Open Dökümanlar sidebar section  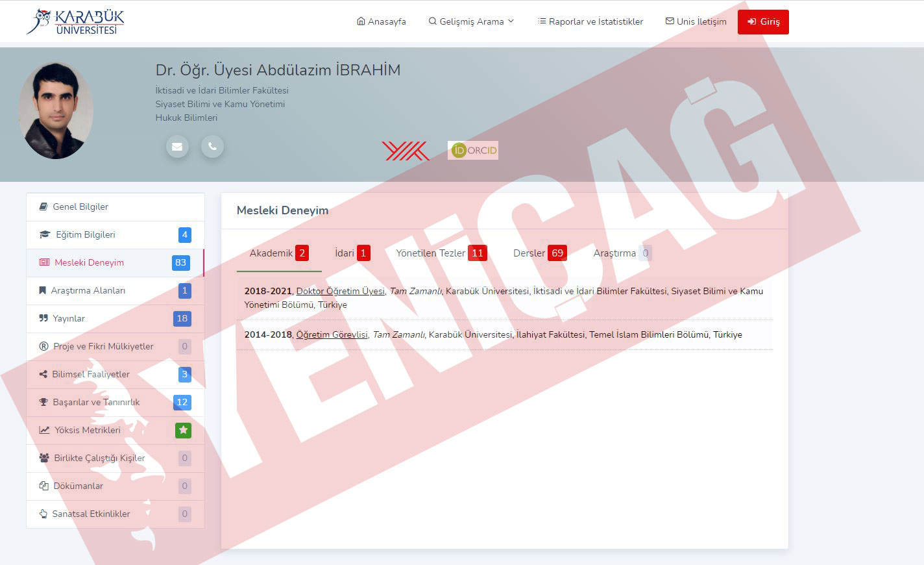click(x=115, y=486)
